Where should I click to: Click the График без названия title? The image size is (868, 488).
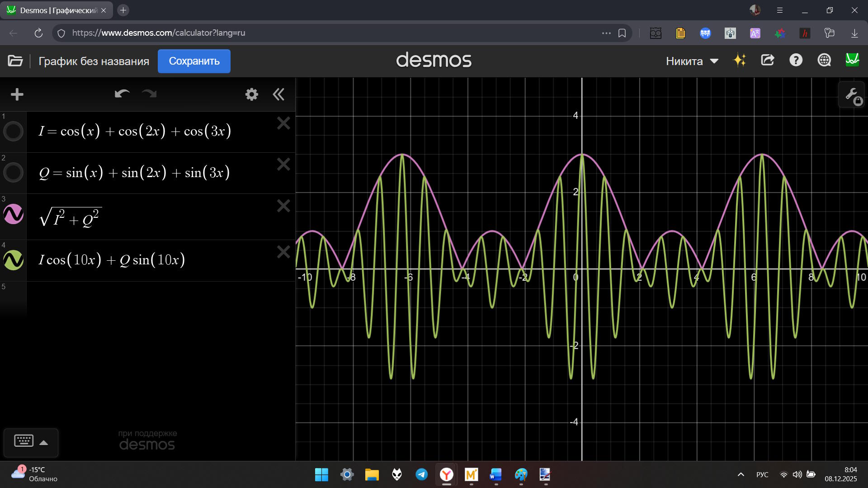[94, 61]
